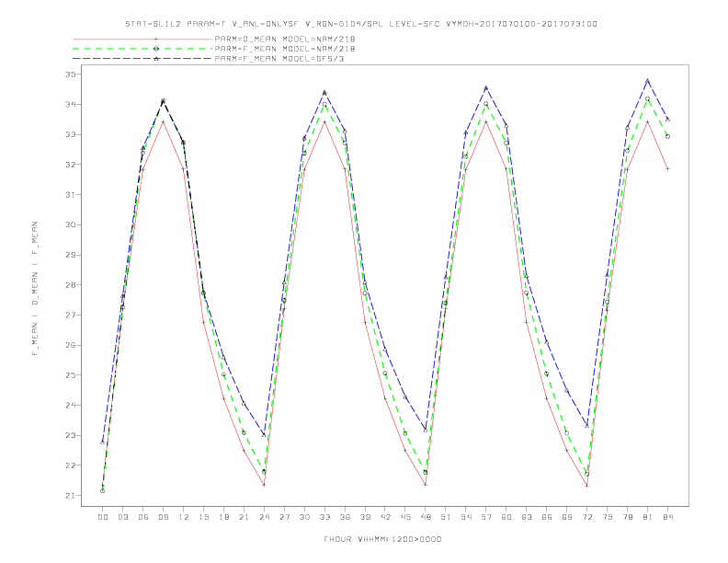The height and width of the screenshot is (563, 728).
Task: Click y-axis tick value 25
Action: 71,374
